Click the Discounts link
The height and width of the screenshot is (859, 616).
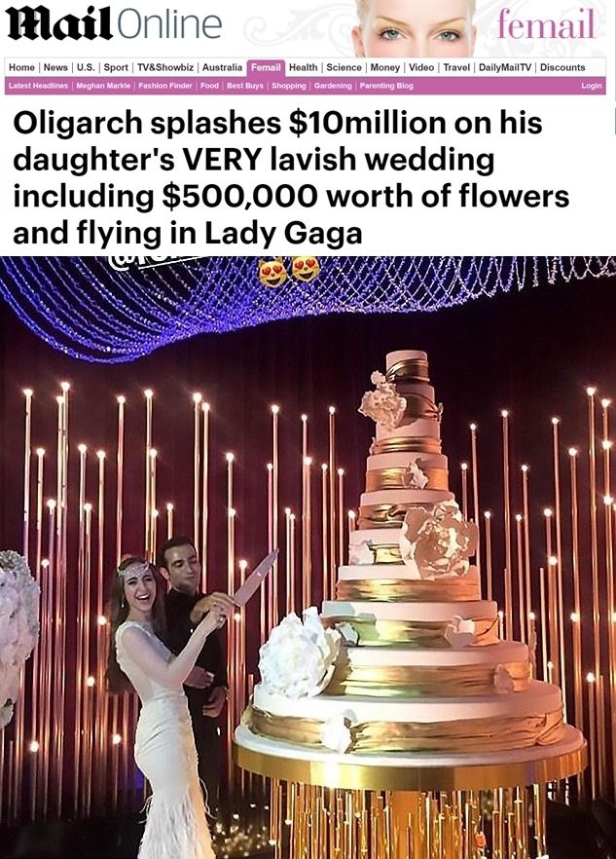point(562,67)
